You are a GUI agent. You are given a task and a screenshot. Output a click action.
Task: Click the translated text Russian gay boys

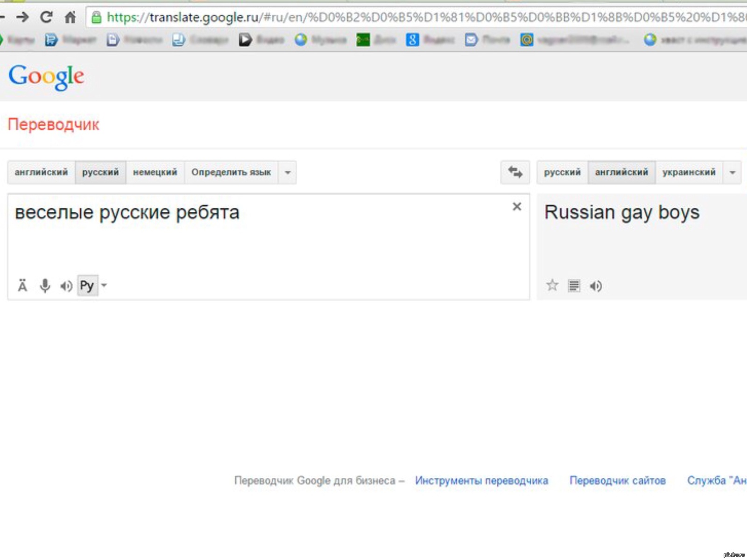click(x=622, y=213)
